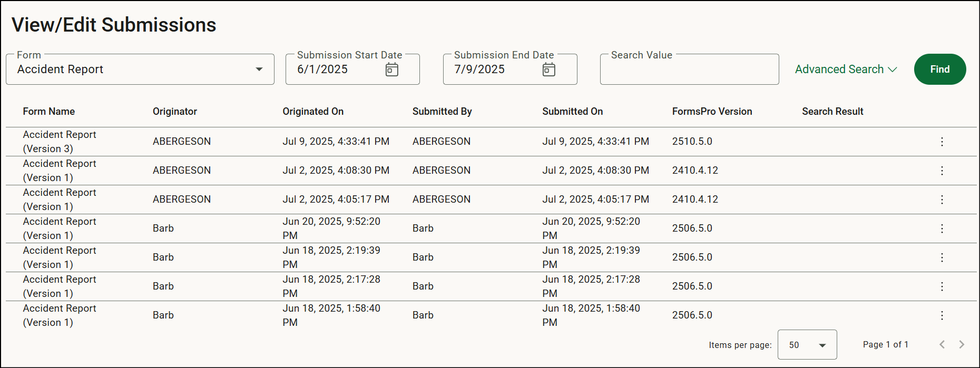The height and width of the screenshot is (368, 980).
Task: Go to the next page arrow
Action: pos(962,344)
